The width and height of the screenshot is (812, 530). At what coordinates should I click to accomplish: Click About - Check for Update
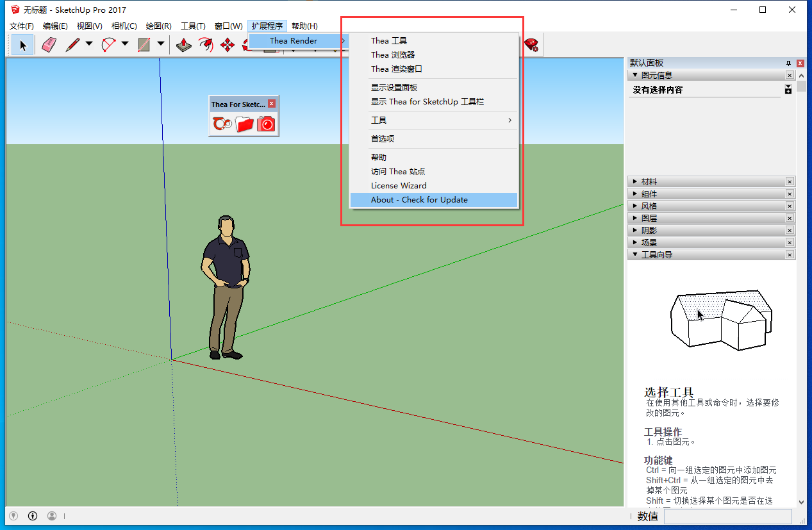tap(434, 200)
